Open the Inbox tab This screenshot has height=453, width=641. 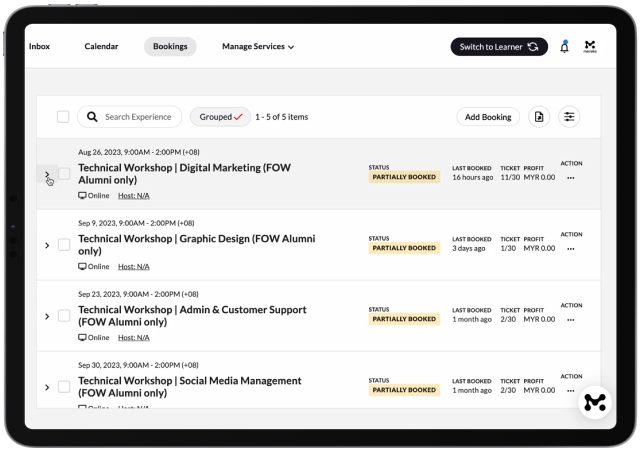40,47
